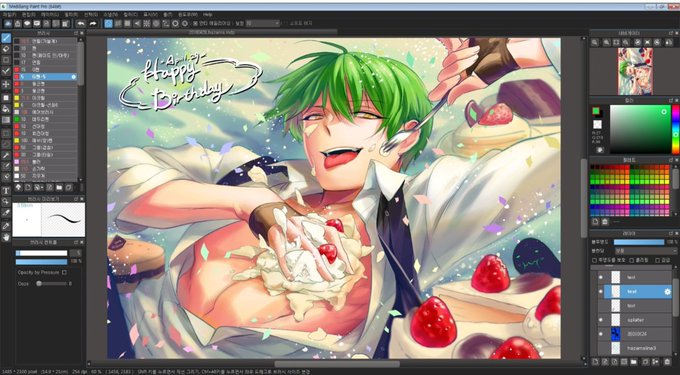
Task: Click zoom in icon in Navigator
Action: (606, 42)
